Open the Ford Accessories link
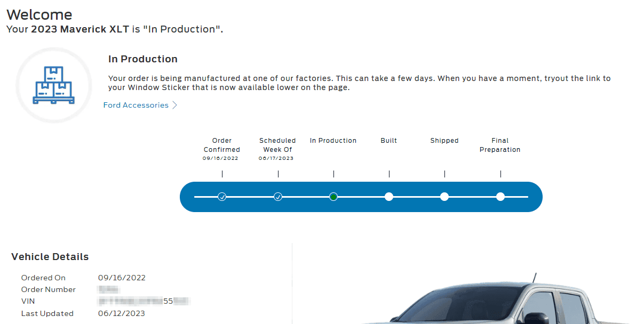 click(136, 105)
